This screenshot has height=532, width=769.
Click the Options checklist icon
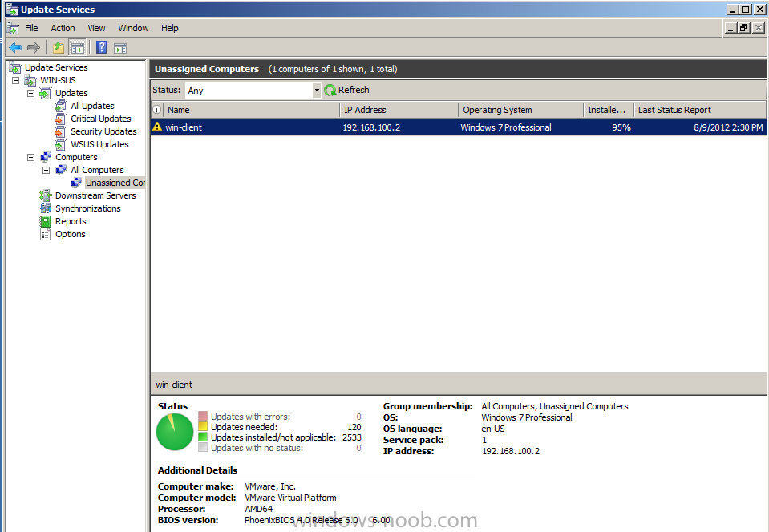point(46,234)
